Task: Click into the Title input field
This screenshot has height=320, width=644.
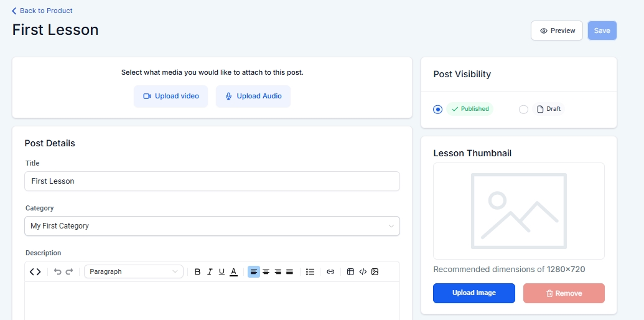Action: point(212,181)
